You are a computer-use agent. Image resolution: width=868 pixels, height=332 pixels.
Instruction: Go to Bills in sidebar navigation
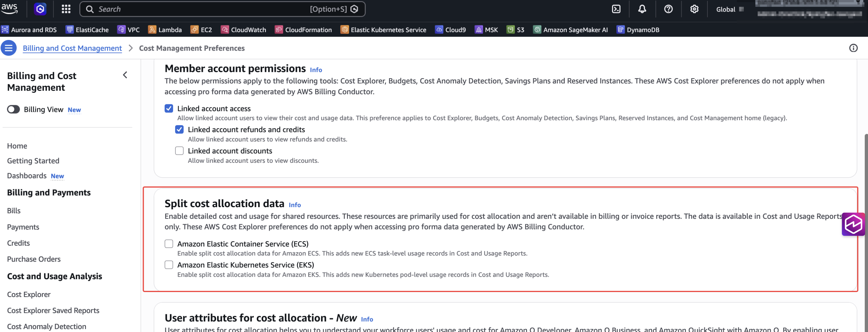(14, 211)
